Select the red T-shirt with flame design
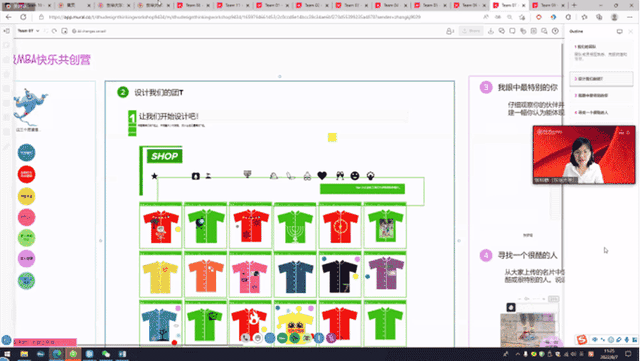Viewport: 640px width, 361px height. pos(249,324)
